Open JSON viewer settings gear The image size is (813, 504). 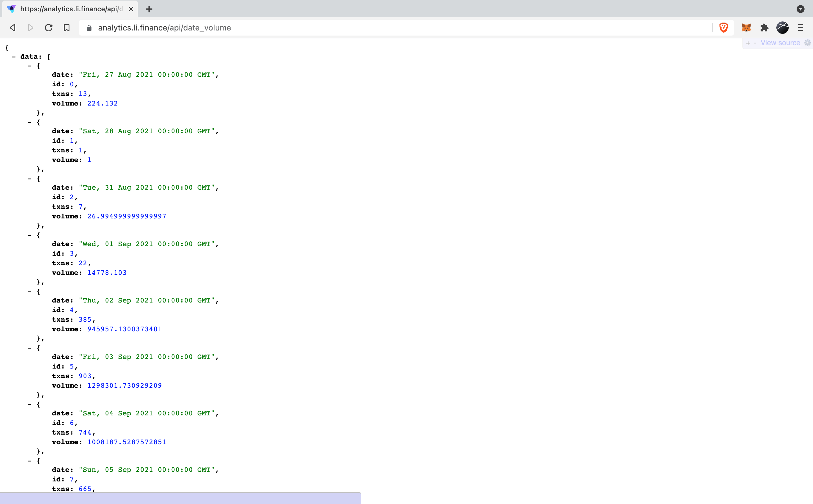807,43
